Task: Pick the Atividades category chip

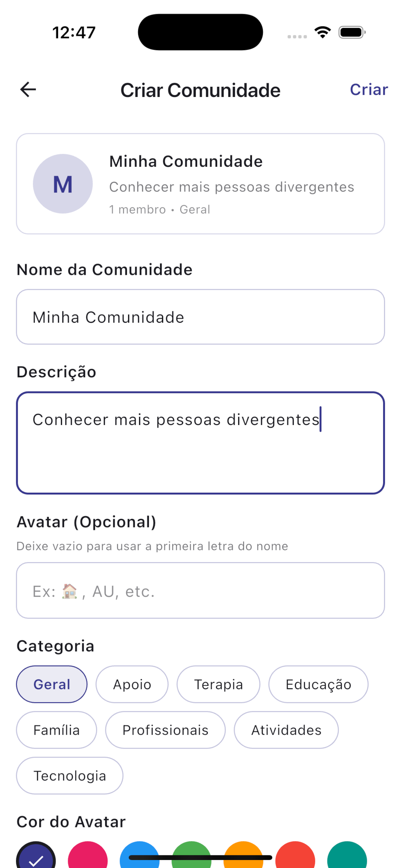Action: (286, 730)
